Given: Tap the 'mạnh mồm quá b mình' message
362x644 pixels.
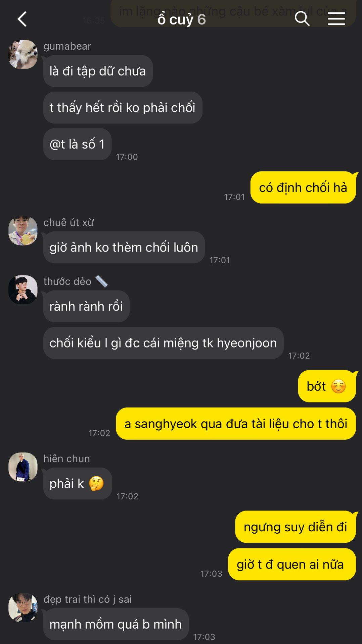Looking at the screenshot, I should 116,624.
